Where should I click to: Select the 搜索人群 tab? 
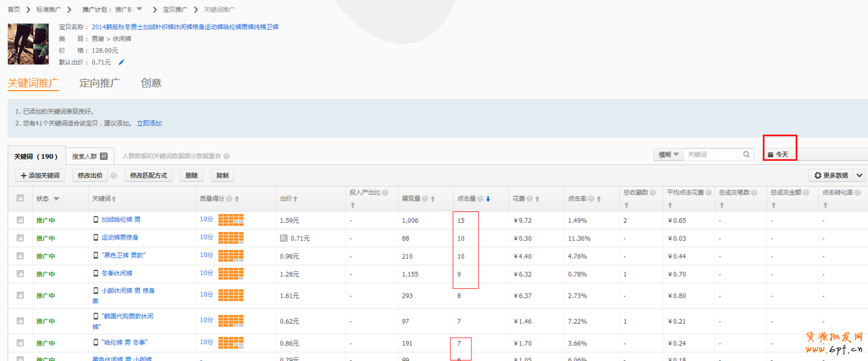[x=90, y=156]
